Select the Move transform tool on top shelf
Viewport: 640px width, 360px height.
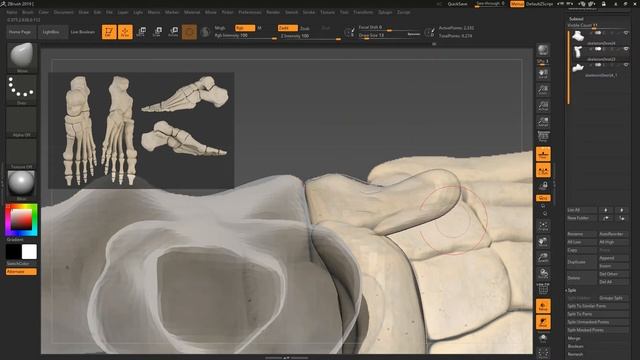(141, 32)
